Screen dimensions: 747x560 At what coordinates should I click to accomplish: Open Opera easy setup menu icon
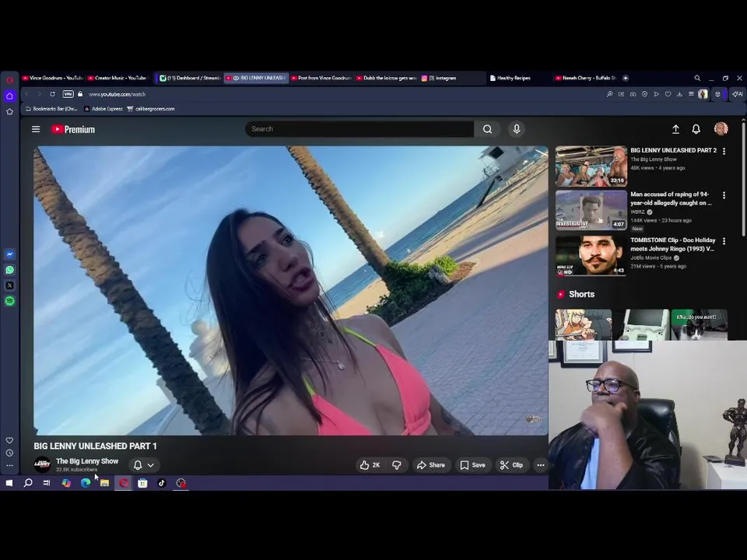[x=691, y=94]
